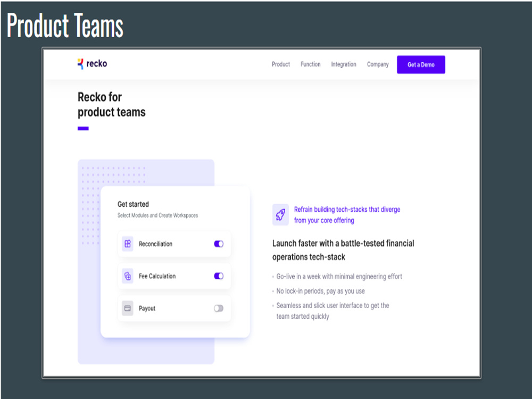Click the Payout card icon
Viewport: 532px width, 399px height.
[x=128, y=308]
